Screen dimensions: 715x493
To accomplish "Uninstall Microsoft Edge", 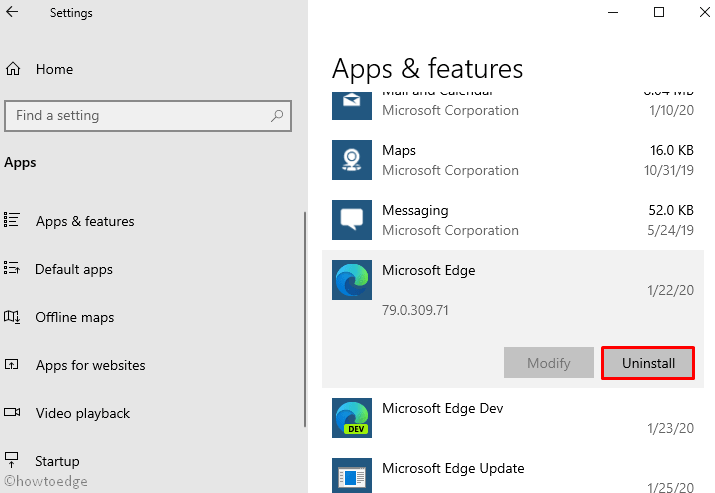I will point(648,363).
